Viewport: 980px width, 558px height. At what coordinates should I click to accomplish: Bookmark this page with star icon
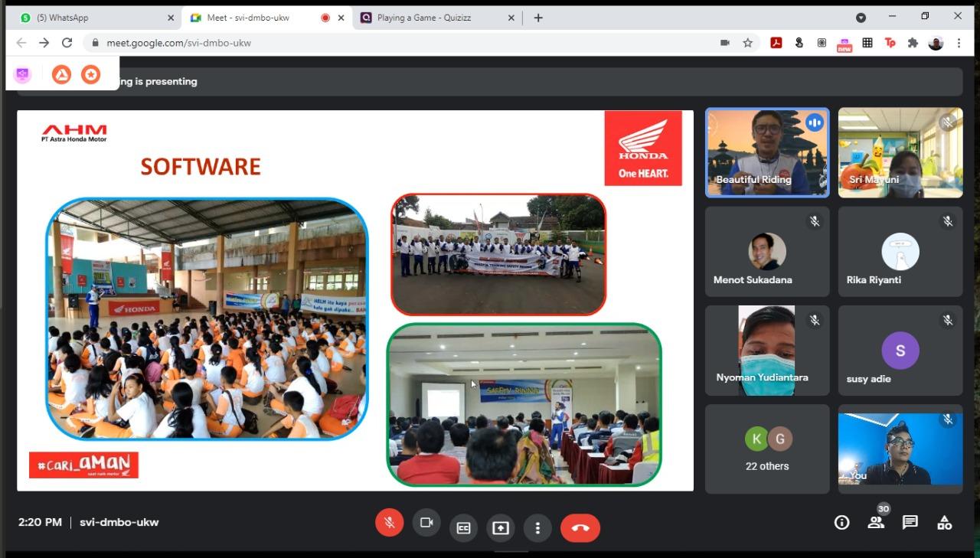tap(748, 43)
